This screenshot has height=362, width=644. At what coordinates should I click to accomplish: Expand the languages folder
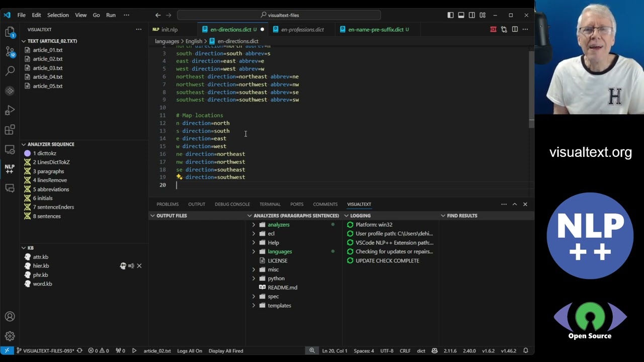point(254,251)
